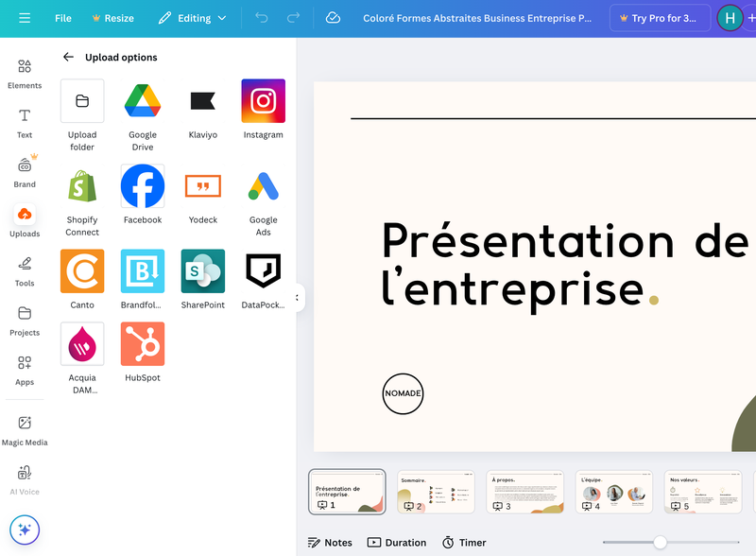756x556 pixels.
Task: Open the Brand sidebar tab
Action: (x=25, y=173)
